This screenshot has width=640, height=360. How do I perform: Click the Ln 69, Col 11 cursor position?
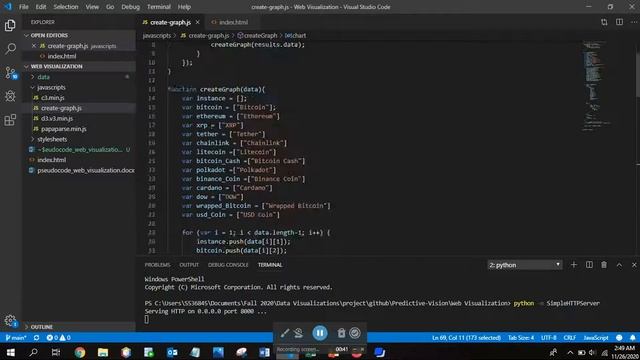466,338
